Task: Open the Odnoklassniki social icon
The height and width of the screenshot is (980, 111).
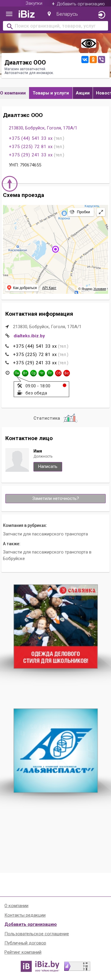Action: tap(93, 59)
